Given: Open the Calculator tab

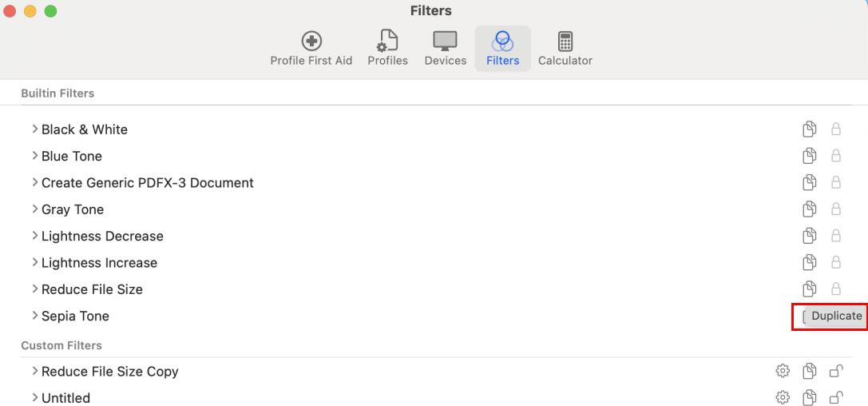Looking at the screenshot, I should pos(565,49).
